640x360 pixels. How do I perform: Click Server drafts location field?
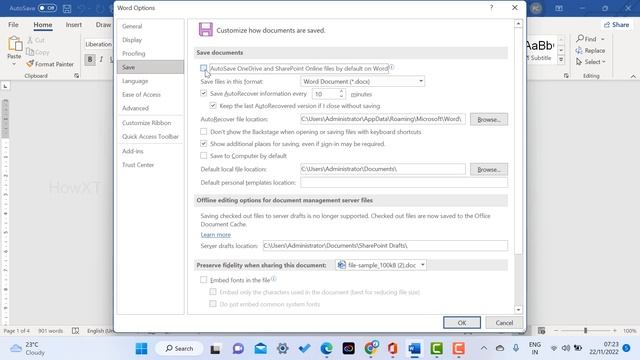click(x=385, y=246)
